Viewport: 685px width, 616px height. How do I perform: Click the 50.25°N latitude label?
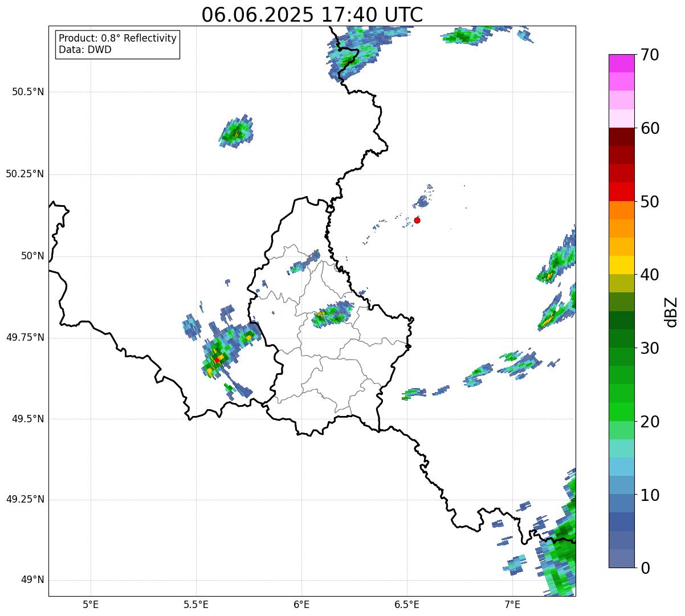[x=25, y=174]
